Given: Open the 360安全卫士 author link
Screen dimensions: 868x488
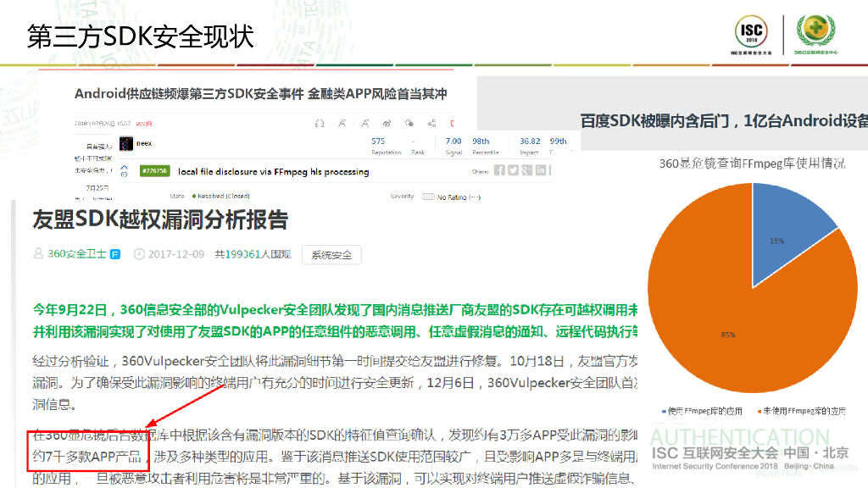Looking at the screenshot, I should (x=77, y=254).
